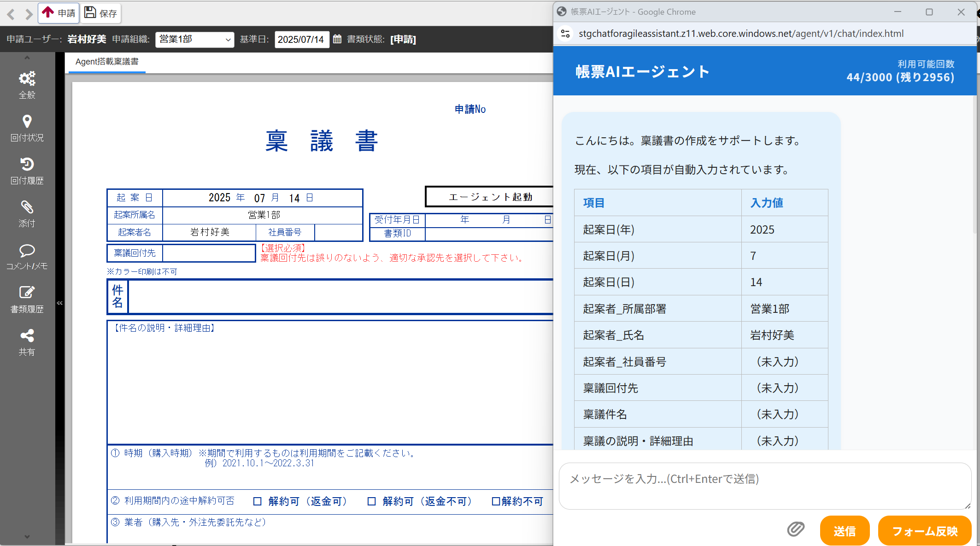Open the コメント/メモ sidebar item
The height and width of the screenshot is (546, 980).
27,257
